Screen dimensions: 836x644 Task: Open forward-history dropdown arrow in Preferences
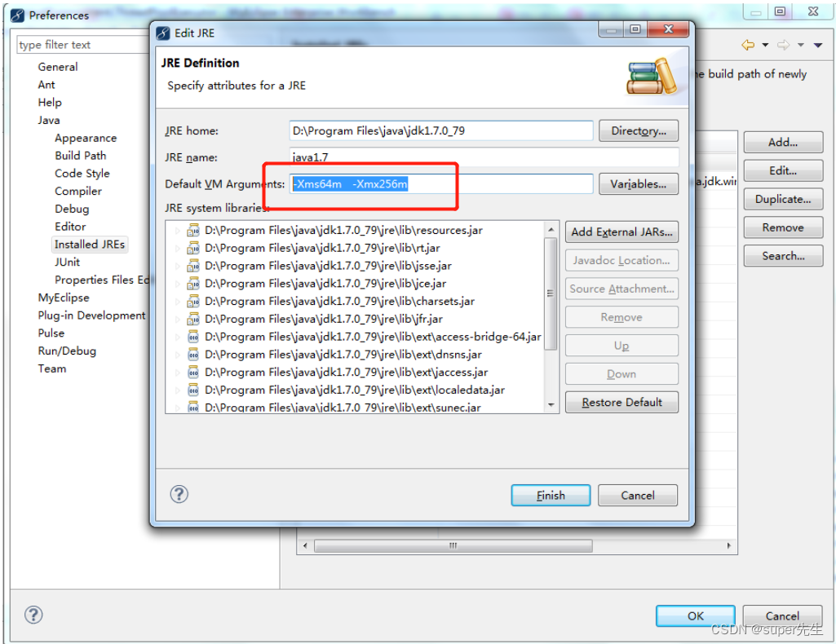(800, 46)
